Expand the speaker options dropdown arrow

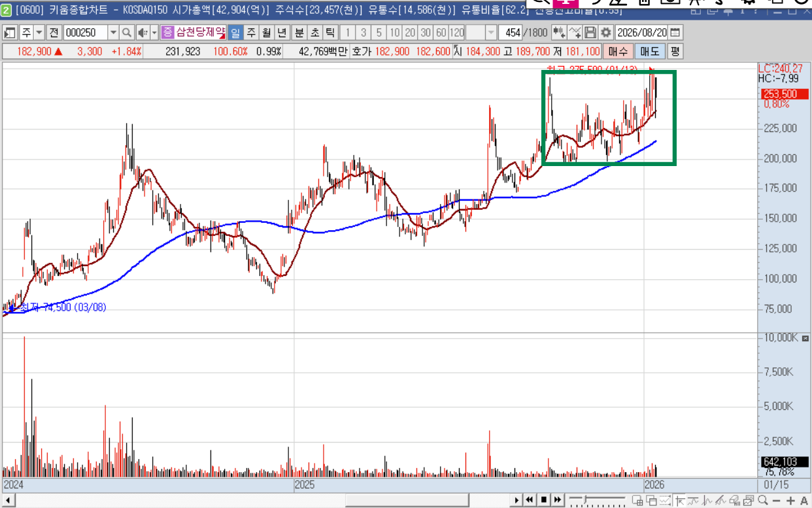pyautogui.click(x=154, y=33)
